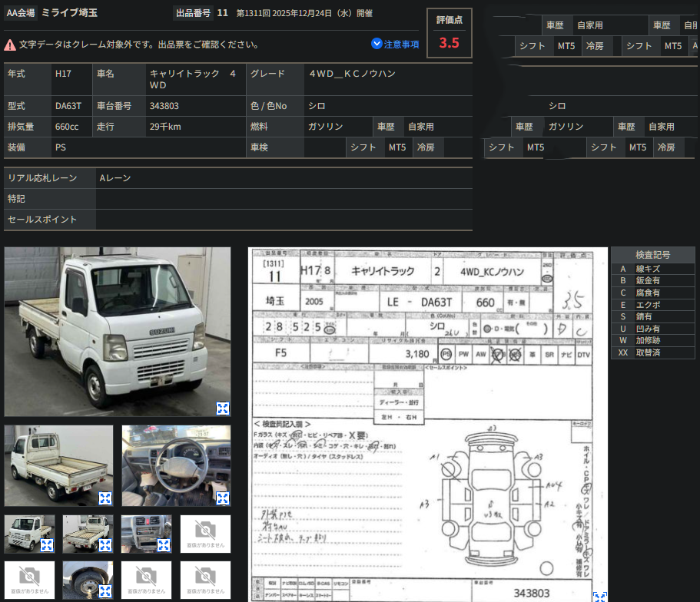Select legend row B 鈑金有
This screenshot has height=602, width=700.
pos(652,281)
